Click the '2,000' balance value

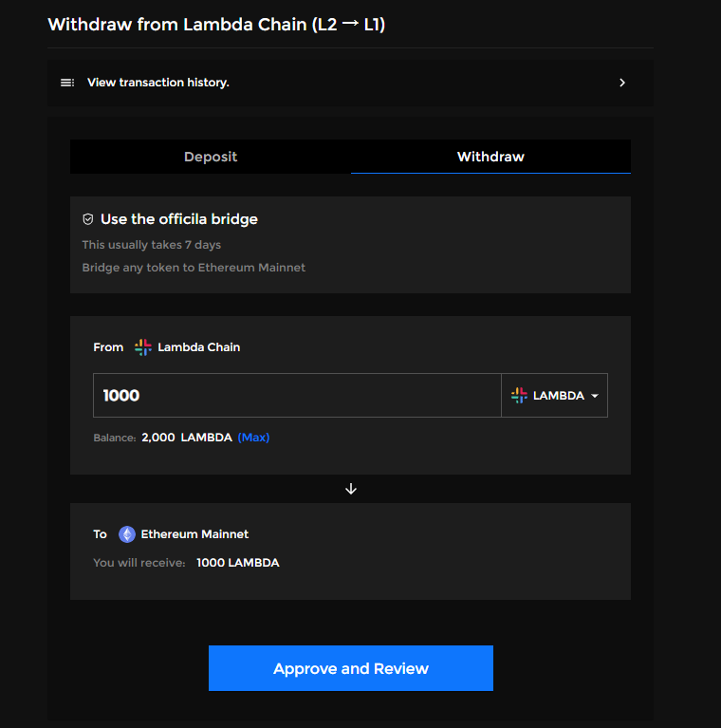(x=158, y=438)
